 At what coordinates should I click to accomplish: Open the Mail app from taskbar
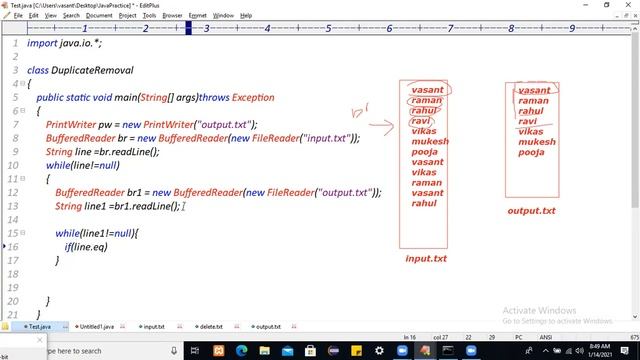[287, 351]
